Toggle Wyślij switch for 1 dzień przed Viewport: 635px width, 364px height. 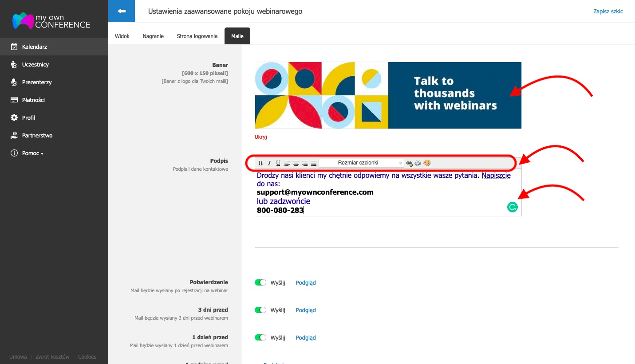tap(260, 337)
